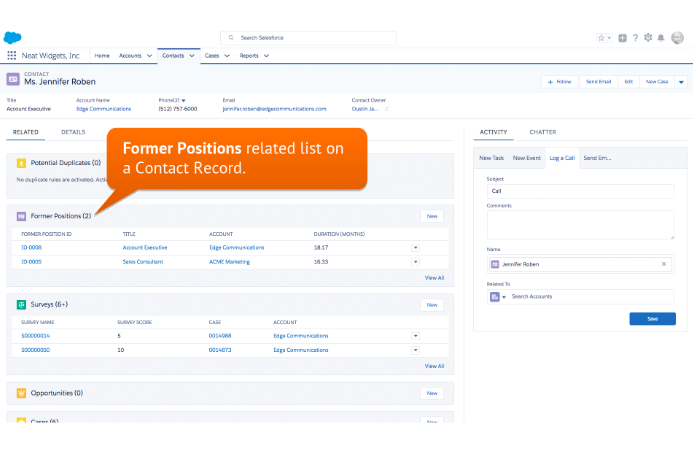This screenshot has width=693, height=453.
Task: Expand the Reports navigation dropdown arrow
Action: pos(266,56)
